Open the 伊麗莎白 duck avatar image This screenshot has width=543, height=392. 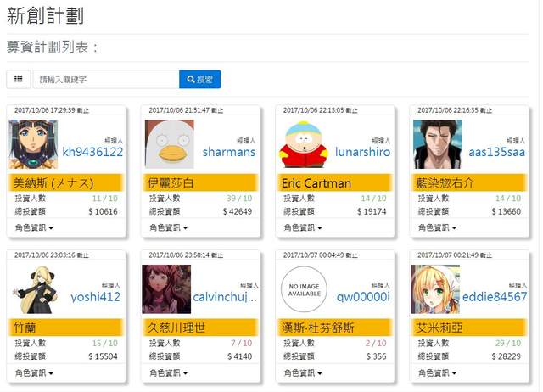point(170,144)
